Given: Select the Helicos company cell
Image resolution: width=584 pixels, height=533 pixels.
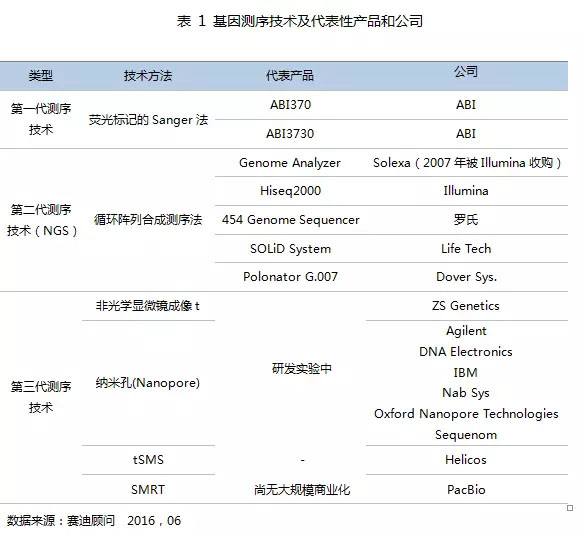Looking at the screenshot, I should tap(466, 460).
